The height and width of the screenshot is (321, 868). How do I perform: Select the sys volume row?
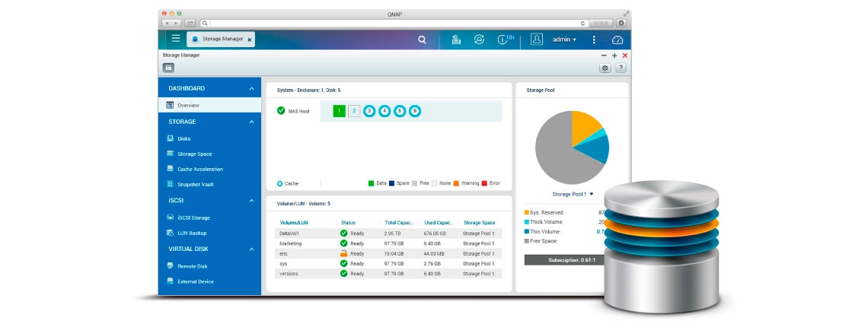pos(388,263)
